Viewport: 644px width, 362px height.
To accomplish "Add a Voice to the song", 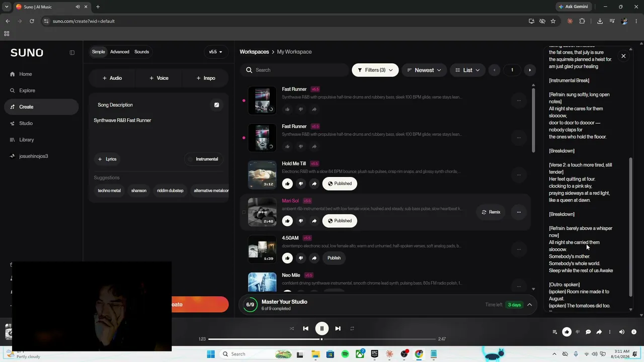I will 159,78.
